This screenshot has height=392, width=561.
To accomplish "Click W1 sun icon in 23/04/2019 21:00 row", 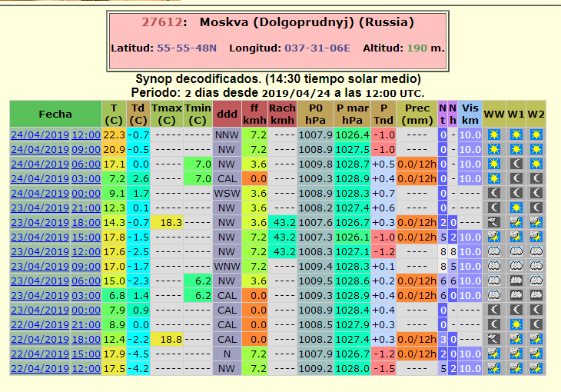I will click(516, 208).
